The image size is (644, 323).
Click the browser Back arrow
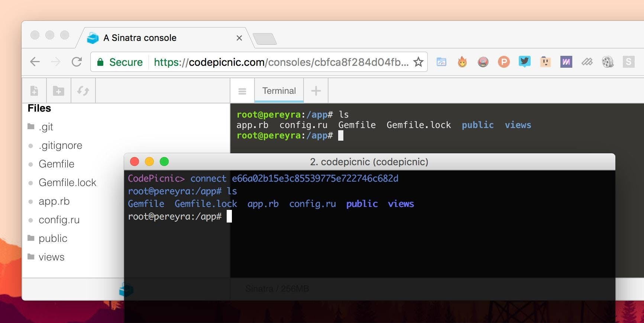click(35, 62)
